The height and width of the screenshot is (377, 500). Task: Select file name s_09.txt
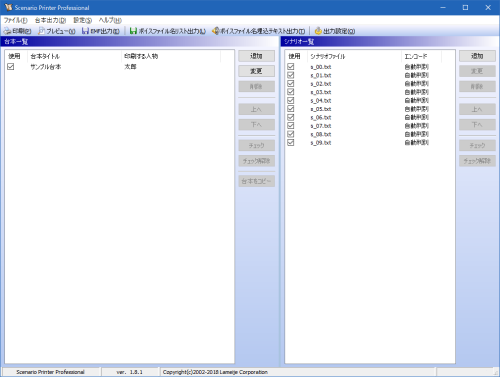pyautogui.click(x=321, y=143)
